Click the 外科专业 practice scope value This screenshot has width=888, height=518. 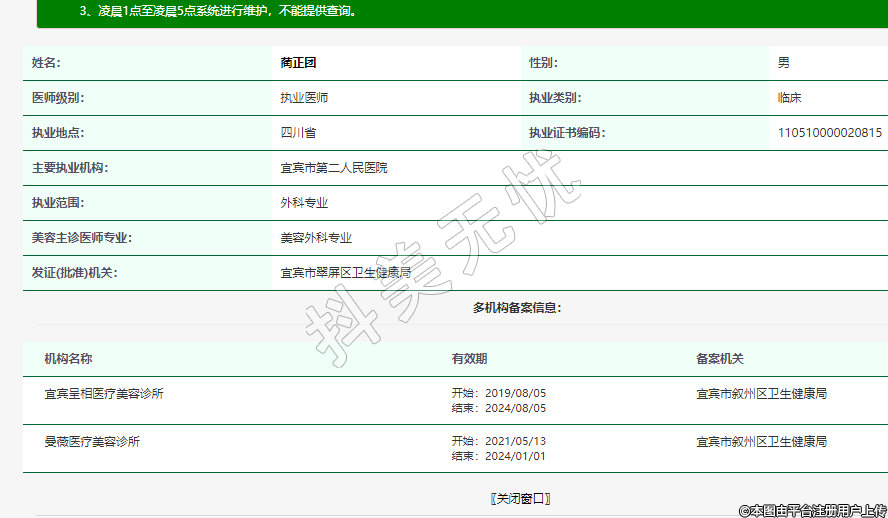click(x=304, y=203)
